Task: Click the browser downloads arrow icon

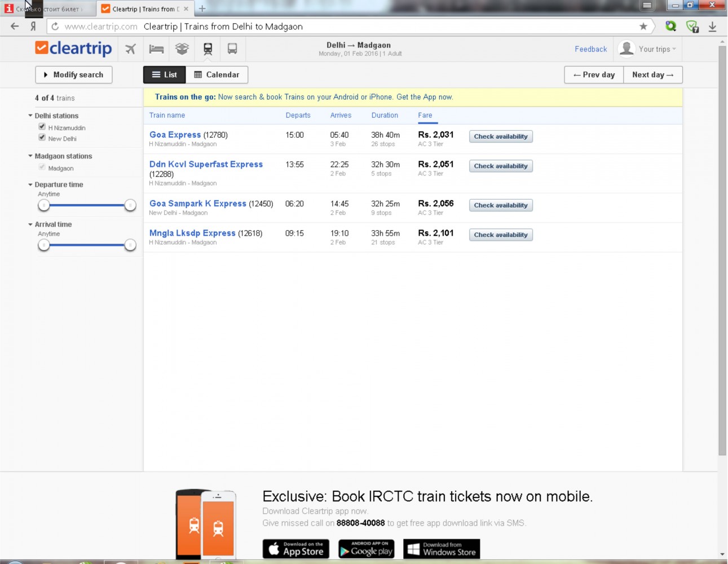Action: click(712, 27)
